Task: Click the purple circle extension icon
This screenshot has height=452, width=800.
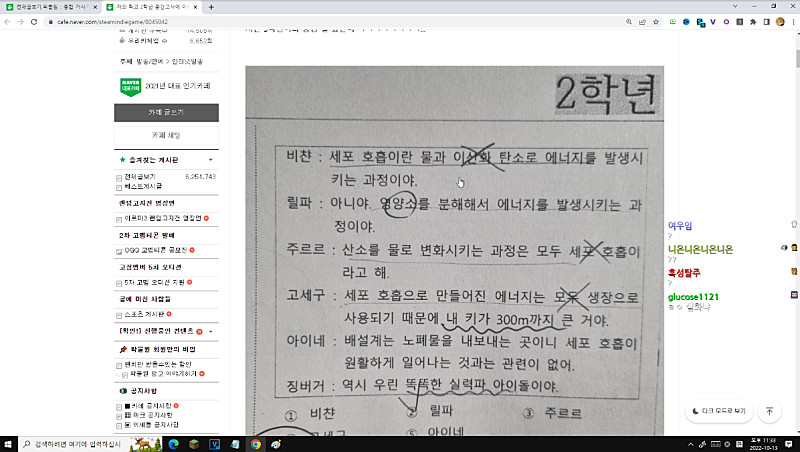Action: [x=726, y=22]
